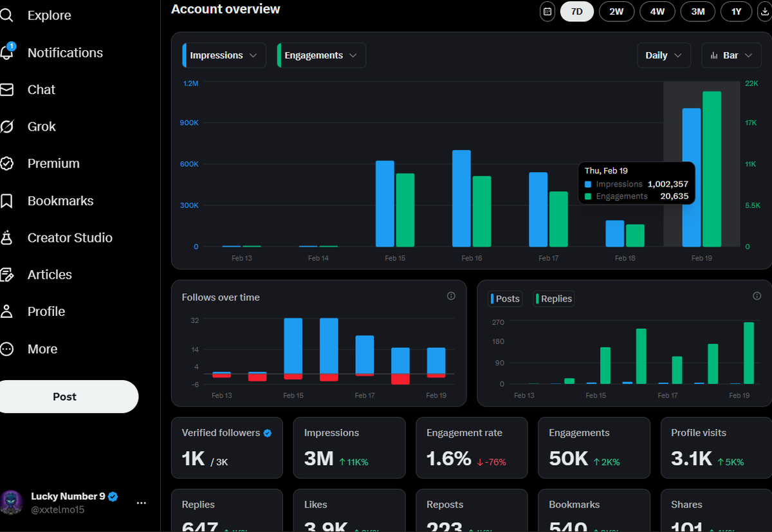The height and width of the screenshot is (532, 772).
Task: Toggle the Replies series in chart
Action: 554,298
